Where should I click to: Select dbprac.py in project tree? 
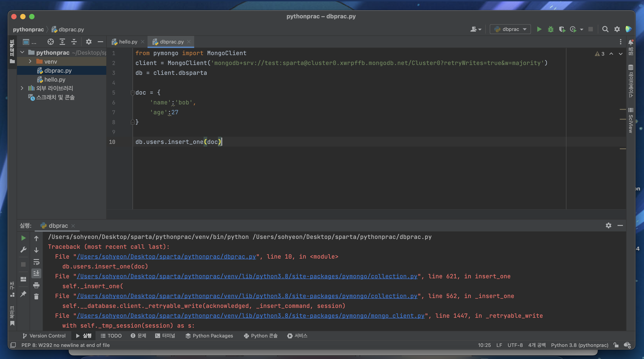pos(58,71)
